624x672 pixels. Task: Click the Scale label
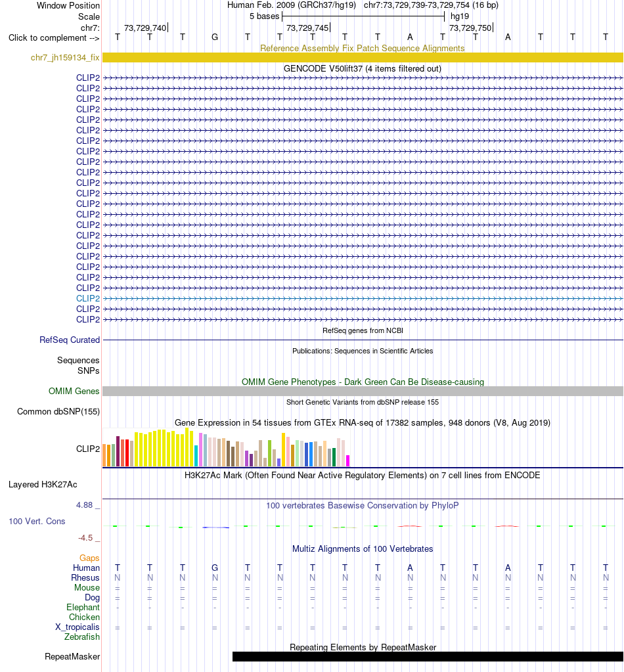pyautogui.click(x=89, y=16)
